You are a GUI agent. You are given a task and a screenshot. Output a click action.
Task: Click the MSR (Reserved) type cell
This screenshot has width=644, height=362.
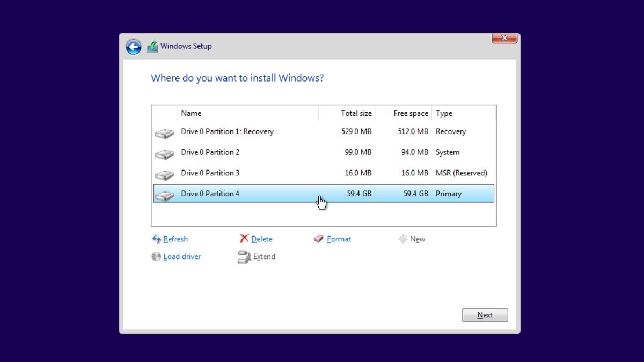click(462, 173)
